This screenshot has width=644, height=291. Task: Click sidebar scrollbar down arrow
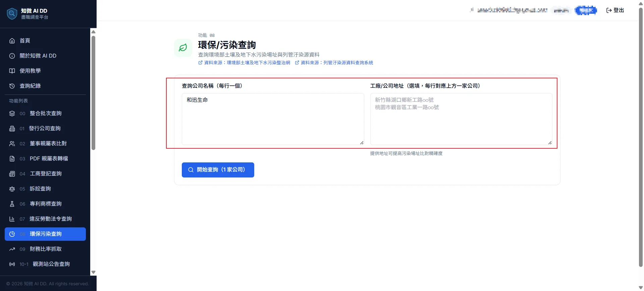click(94, 272)
